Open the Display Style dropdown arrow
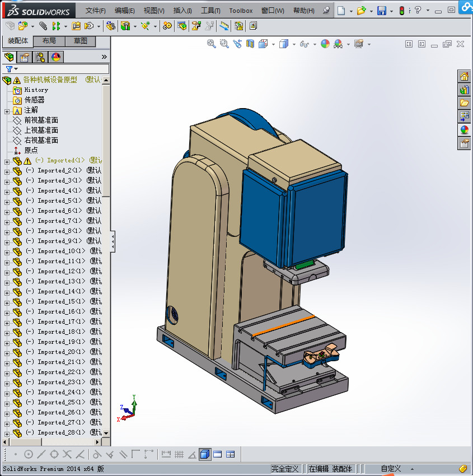The height and width of the screenshot is (476, 473). (x=294, y=44)
